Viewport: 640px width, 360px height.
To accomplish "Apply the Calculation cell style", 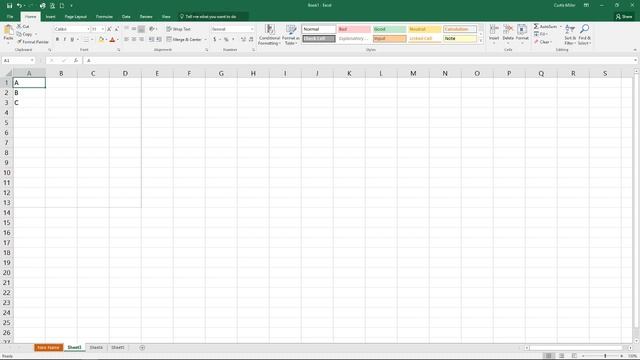I will point(460,29).
